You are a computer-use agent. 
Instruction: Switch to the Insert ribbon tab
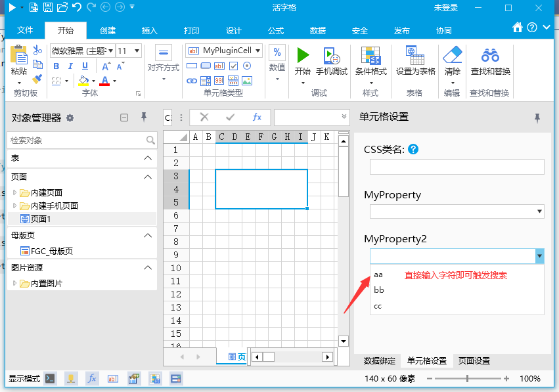149,31
